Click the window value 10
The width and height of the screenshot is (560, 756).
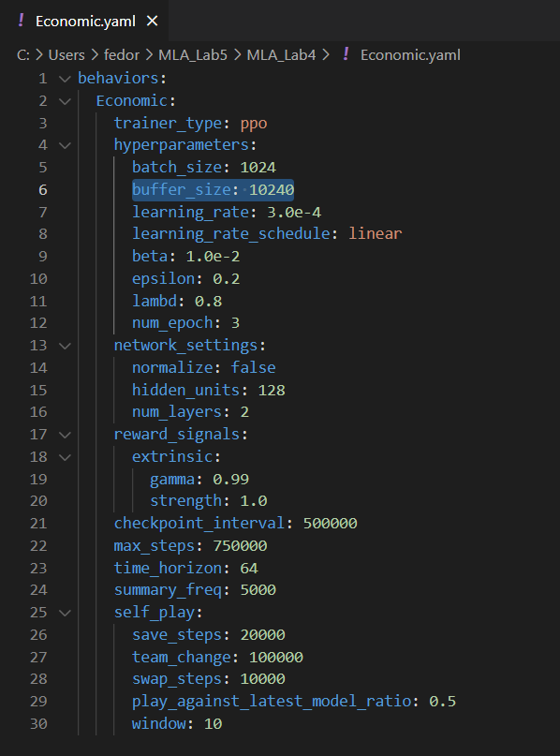213,724
